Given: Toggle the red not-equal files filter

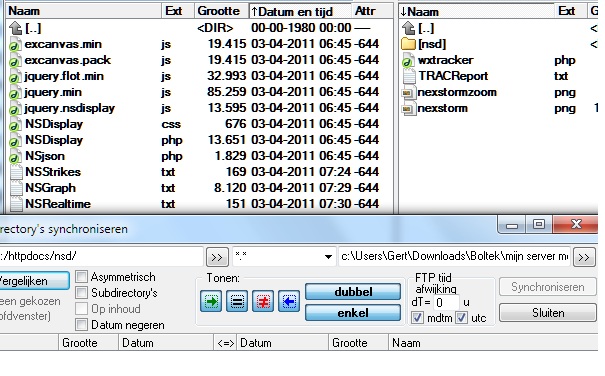Looking at the screenshot, I should tap(263, 301).
